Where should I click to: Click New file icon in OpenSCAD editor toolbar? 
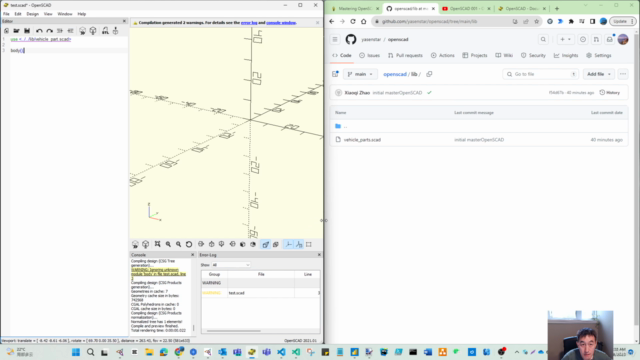coord(6,31)
